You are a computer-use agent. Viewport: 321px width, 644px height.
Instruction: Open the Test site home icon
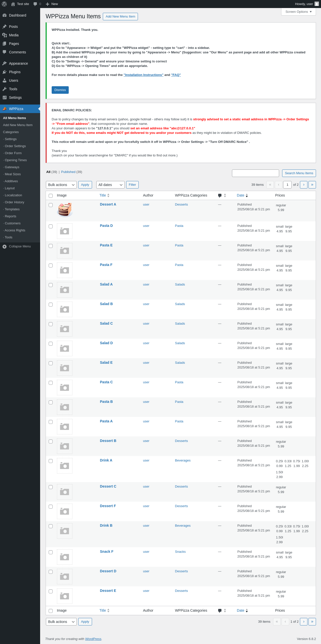tap(13, 4)
